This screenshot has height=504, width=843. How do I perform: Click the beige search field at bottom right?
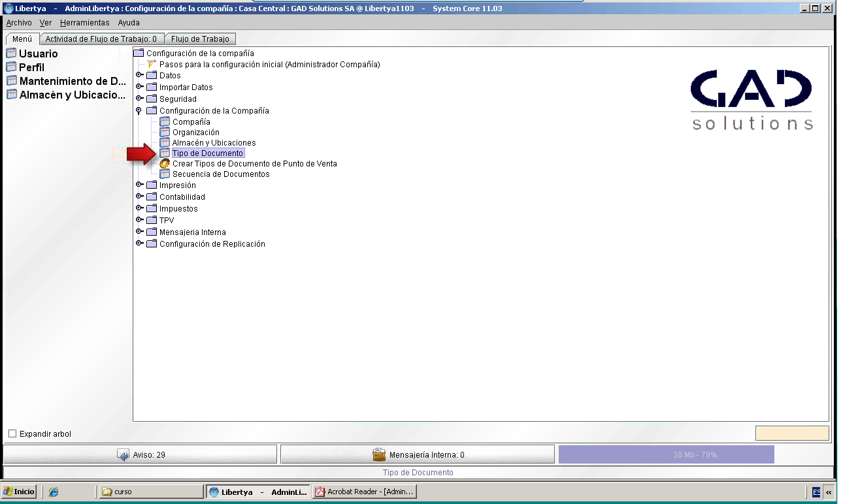pos(792,433)
